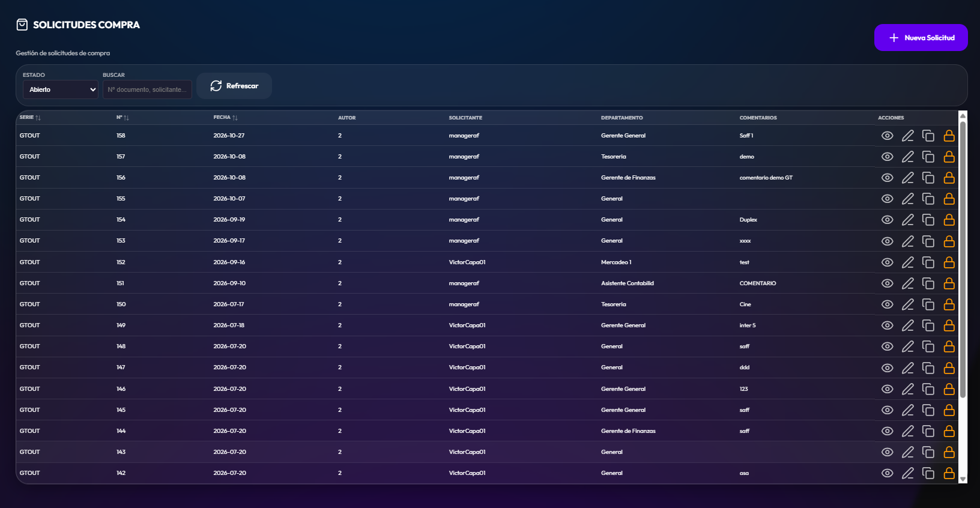Click the 'Mercadeo 1' department cell

(616, 262)
